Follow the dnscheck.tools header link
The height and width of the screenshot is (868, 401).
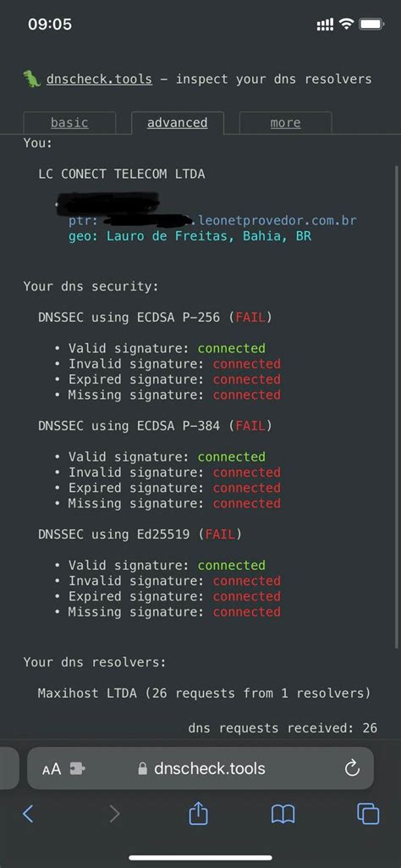[99, 79]
